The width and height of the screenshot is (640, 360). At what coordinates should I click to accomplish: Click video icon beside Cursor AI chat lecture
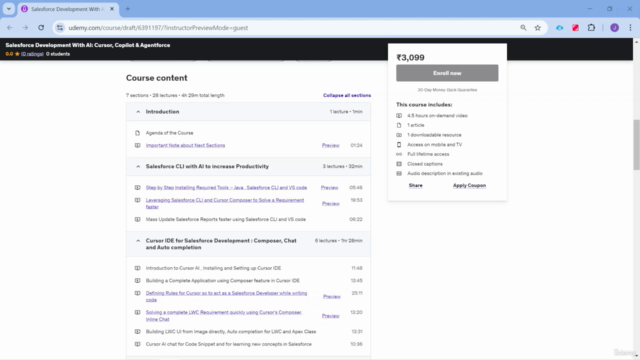(138, 344)
